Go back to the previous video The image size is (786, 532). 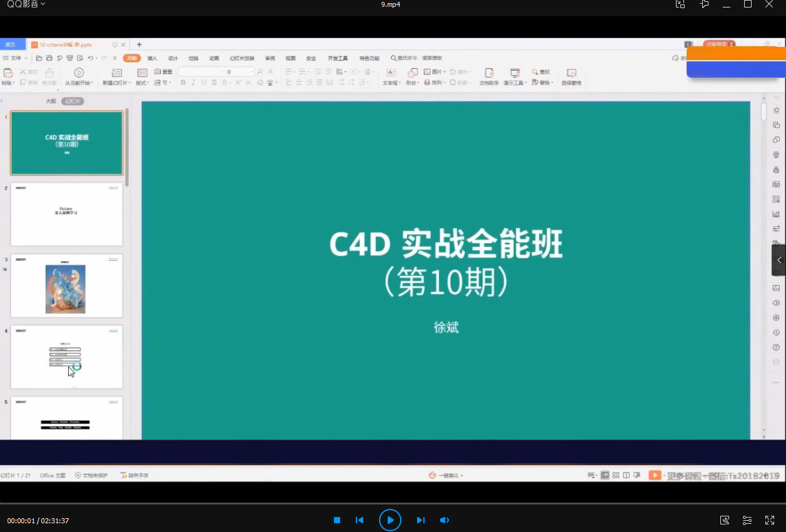pyautogui.click(x=360, y=520)
